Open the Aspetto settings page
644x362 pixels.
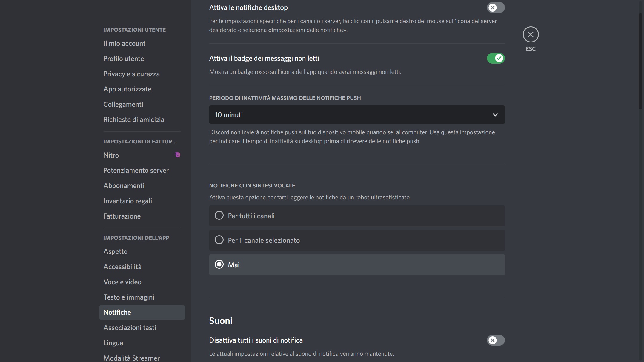tap(116, 251)
